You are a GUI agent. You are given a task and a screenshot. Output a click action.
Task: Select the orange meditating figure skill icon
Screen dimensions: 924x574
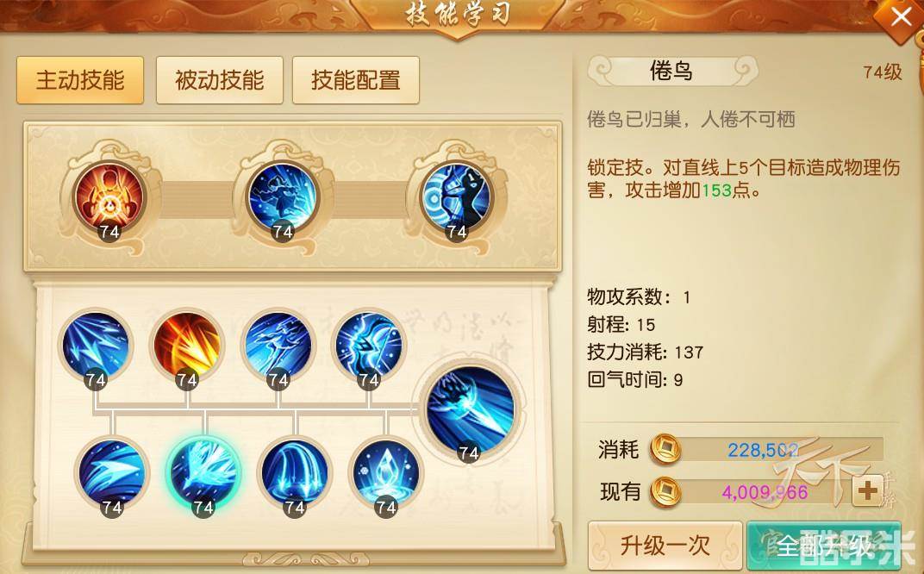pyautogui.click(x=109, y=197)
